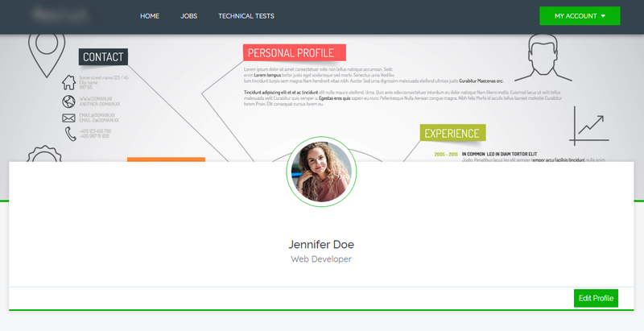This screenshot has height=331, width=644.
Task: Expand the MY ACCOUNT dropdown
Action: coord(580,16)
